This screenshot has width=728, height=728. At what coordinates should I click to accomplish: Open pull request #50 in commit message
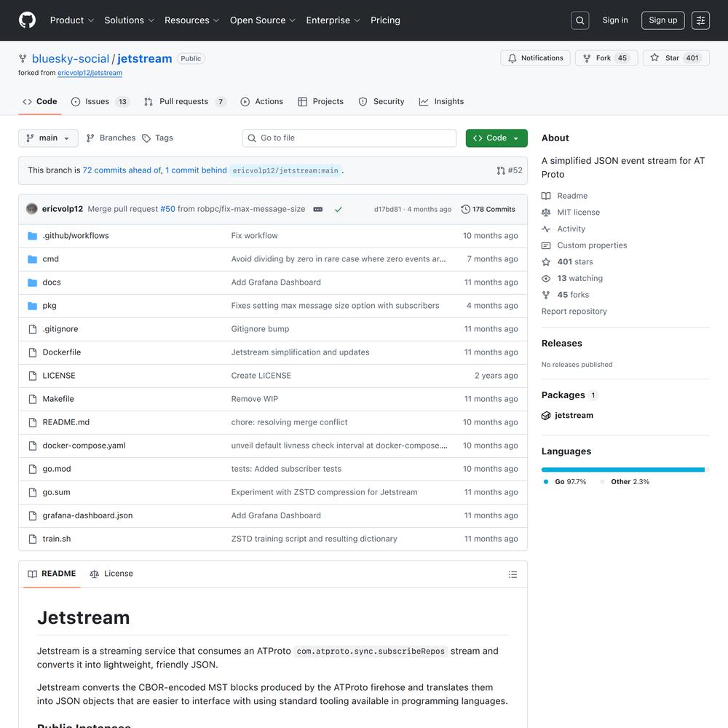pos(167,209)
